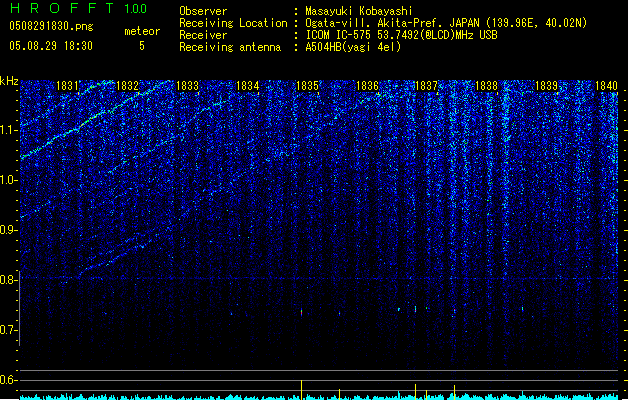Screen dimensions: 629x400
Task: Click the 0.9 frequency axis label
Action: 8,230
